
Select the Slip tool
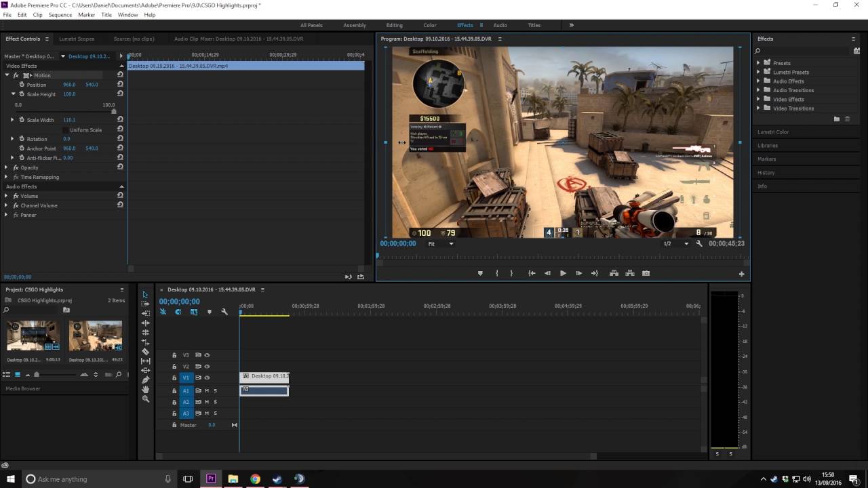click(x=145, y=361)
